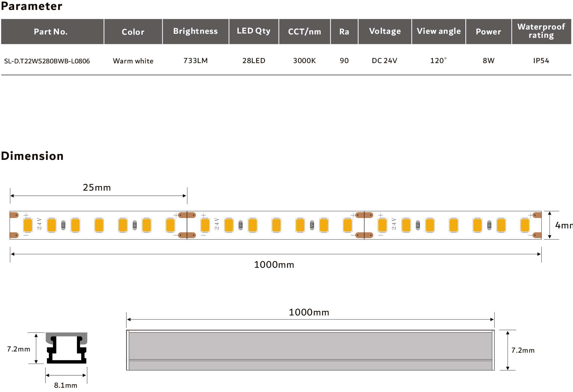573x392 pixels.
Task: Click the Brightness column header
Action: coord(195,31)
